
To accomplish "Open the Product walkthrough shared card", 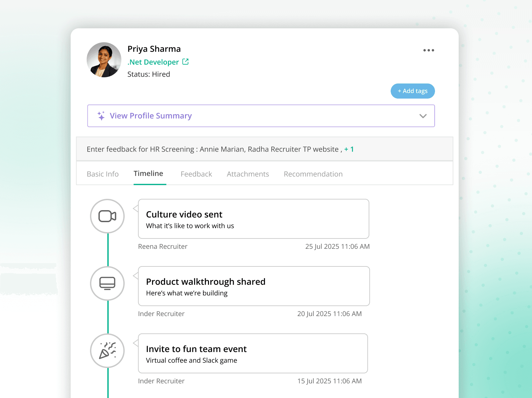I will 254,286.
